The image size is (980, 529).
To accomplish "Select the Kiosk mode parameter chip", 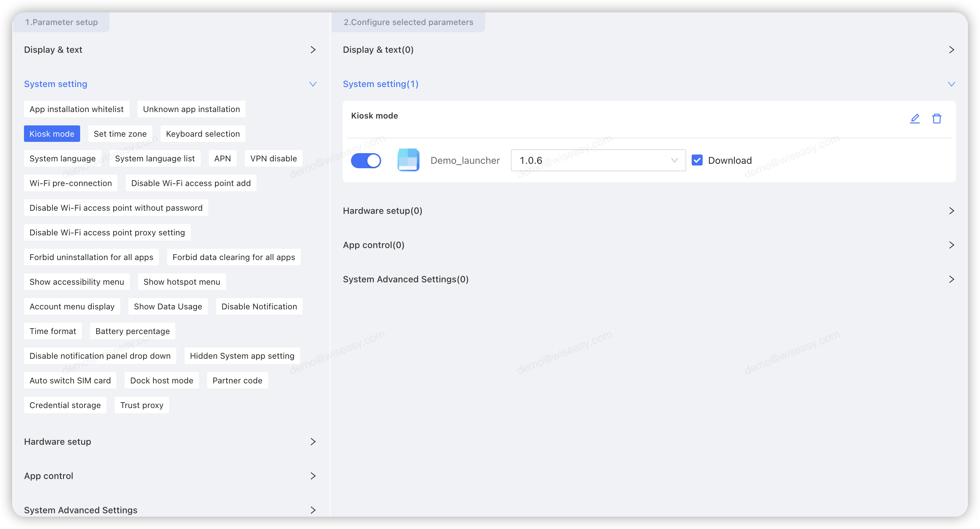I will click(52, 134).
